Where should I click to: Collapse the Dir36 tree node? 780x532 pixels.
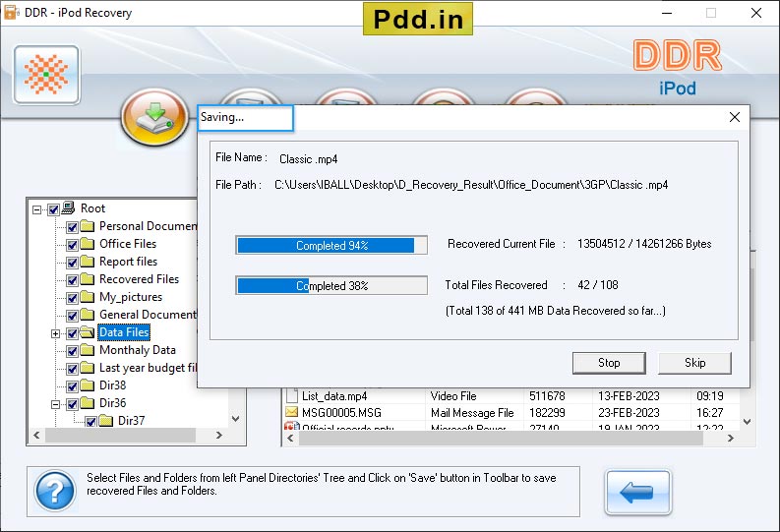56,404
